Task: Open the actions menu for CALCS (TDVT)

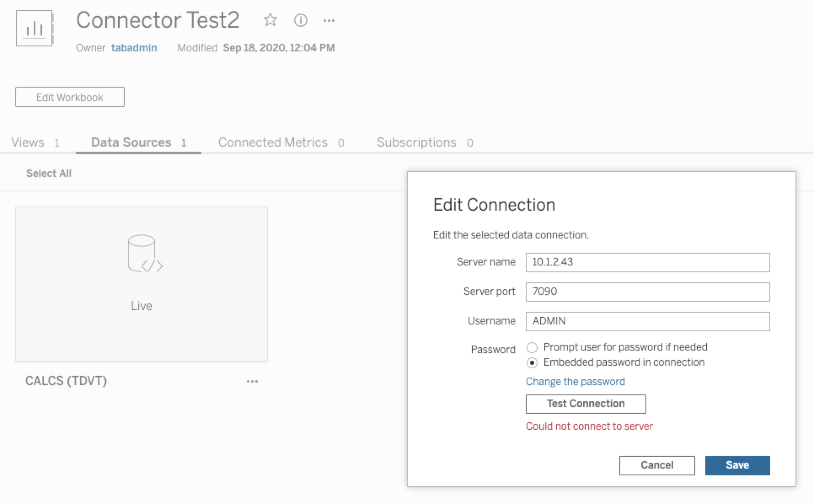Action: [x=252, y=381]
